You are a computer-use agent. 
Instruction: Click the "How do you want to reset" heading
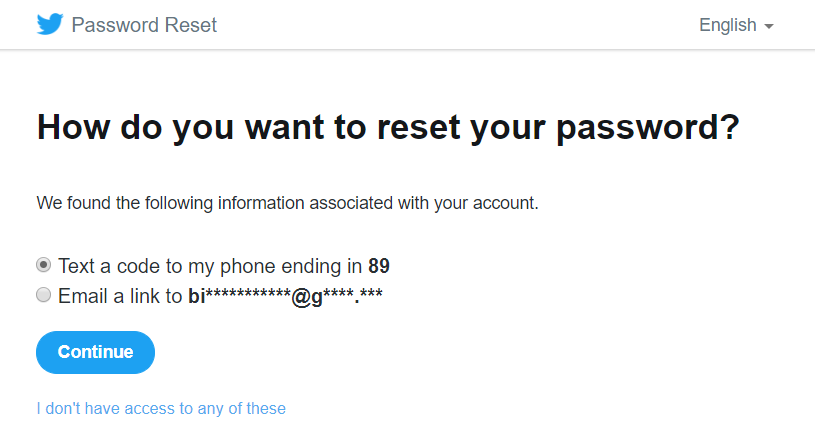pos(388,127)
